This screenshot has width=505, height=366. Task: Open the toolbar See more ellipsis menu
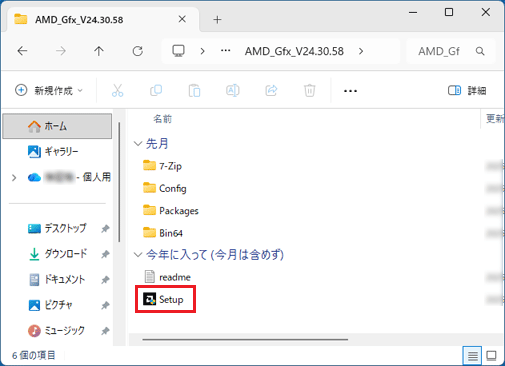pos(350,91)
